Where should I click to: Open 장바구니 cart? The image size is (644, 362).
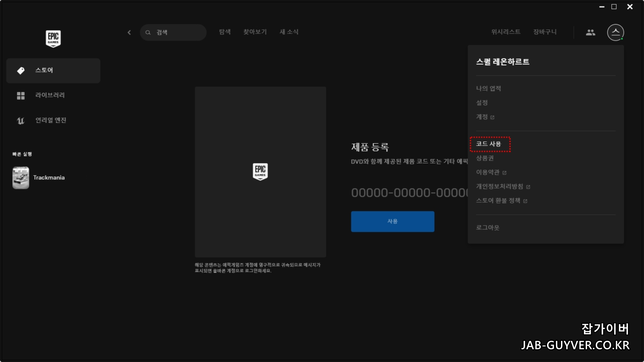pyautogui.click(x=545, y=32)
